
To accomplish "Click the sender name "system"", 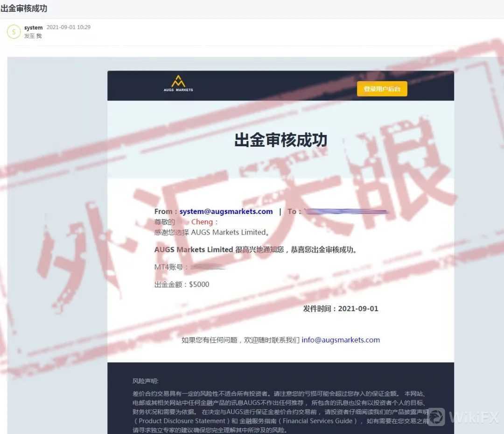I will (33, 28).
